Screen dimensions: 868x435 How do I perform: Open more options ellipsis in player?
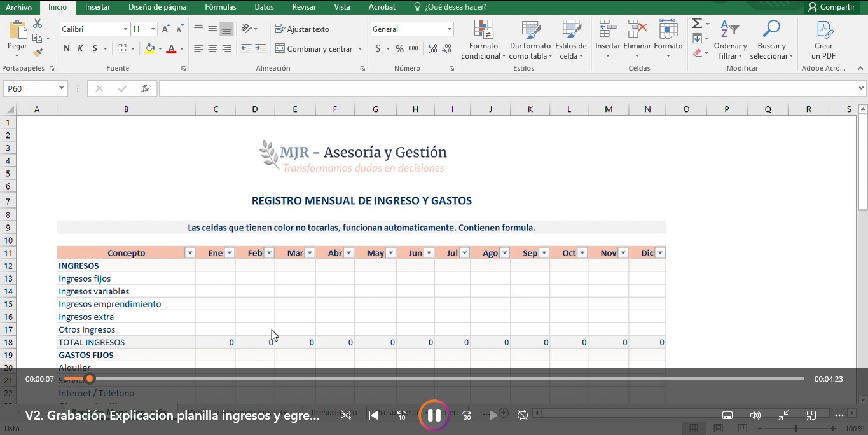tap(839, 415)
